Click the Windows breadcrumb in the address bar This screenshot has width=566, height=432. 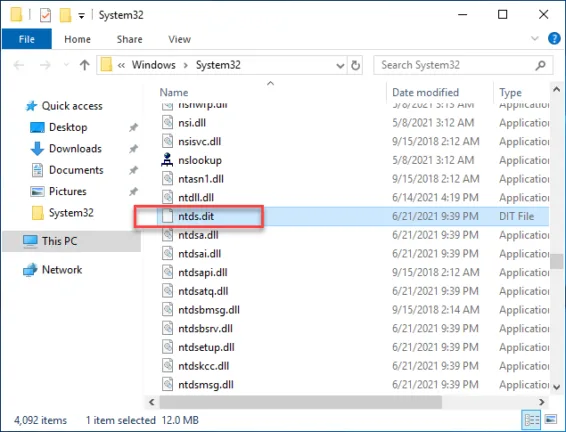pos(153,65)
